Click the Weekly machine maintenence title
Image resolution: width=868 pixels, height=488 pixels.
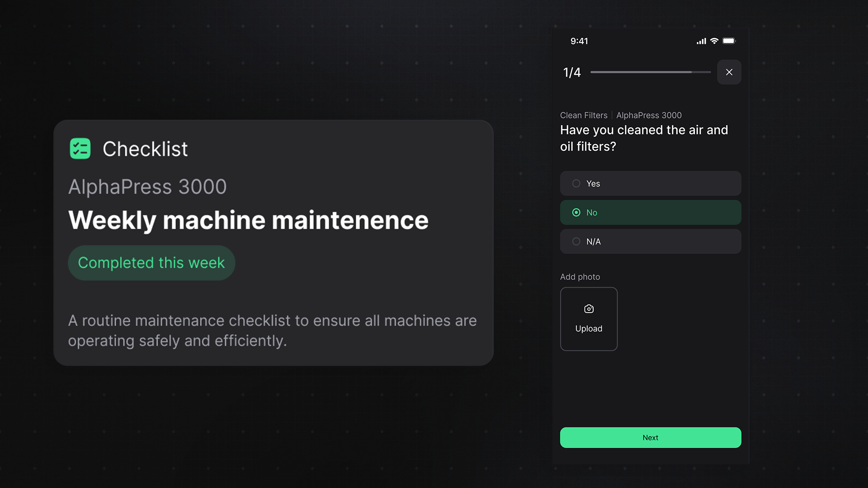click(x=248, y=220)
